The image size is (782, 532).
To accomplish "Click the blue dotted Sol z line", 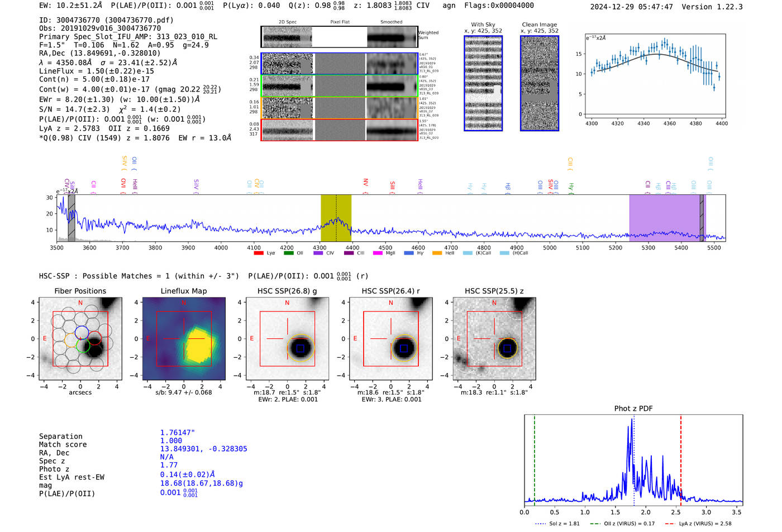I will click(x=634, y=459).
